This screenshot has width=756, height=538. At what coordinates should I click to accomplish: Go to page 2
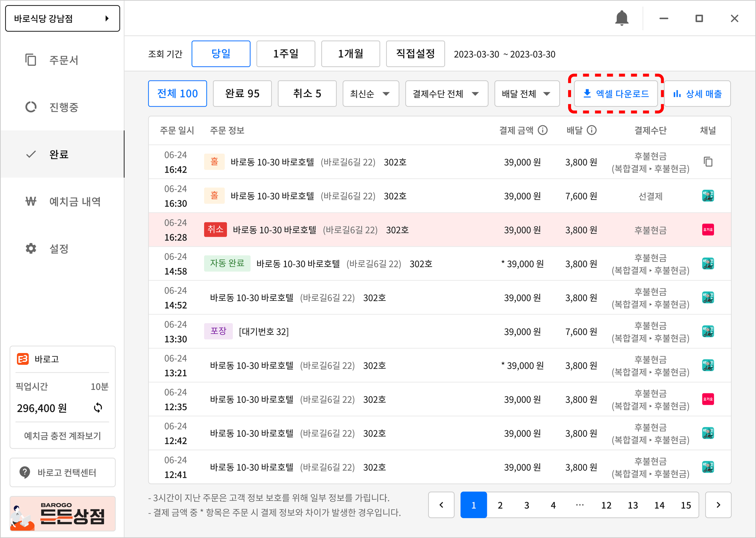point(500,505)
